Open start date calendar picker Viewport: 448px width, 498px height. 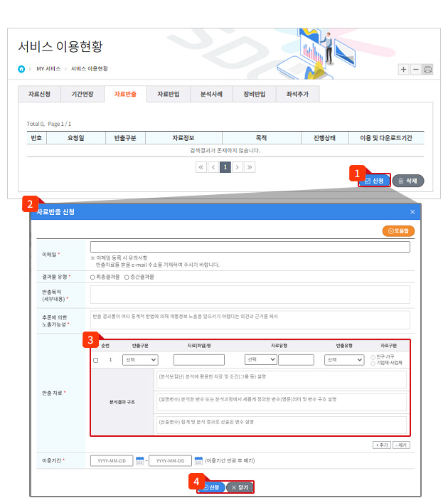[x=139, y=460]
